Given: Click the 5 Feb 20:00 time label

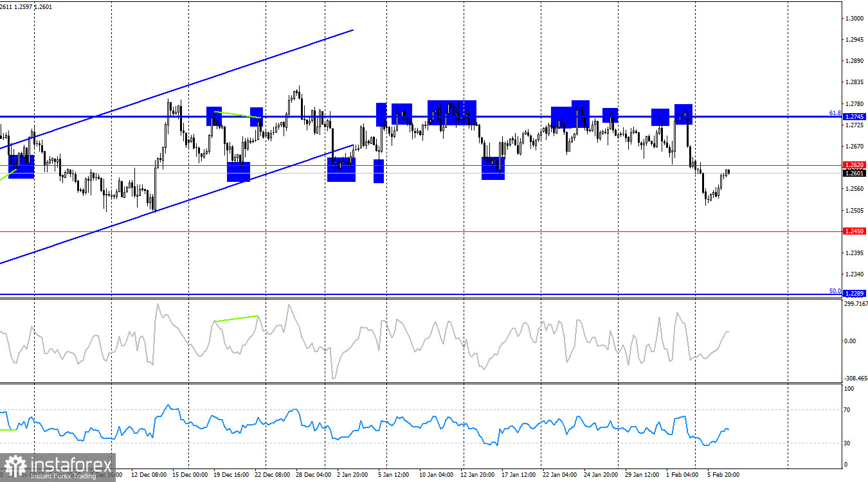Looking at the screenshot, I should [723, 475].
